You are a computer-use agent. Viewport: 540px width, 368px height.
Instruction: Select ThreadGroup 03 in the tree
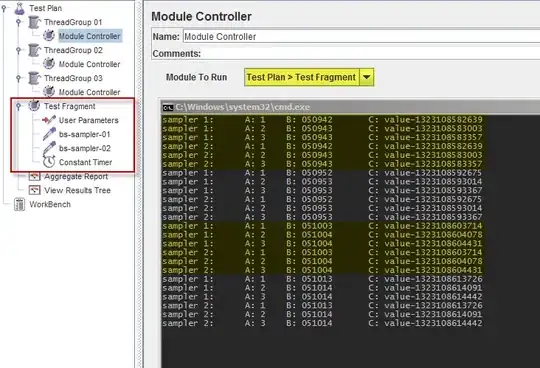[x=73, y=78]
